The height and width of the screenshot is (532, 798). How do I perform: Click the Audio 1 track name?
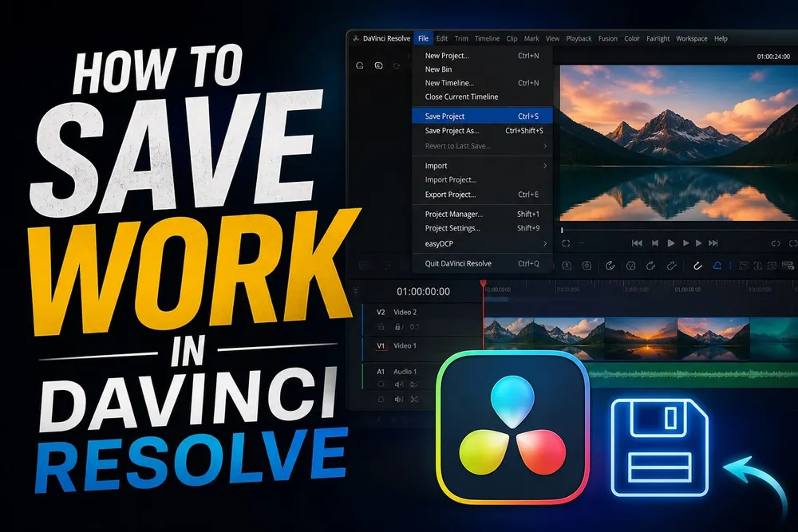pos(405,371)
